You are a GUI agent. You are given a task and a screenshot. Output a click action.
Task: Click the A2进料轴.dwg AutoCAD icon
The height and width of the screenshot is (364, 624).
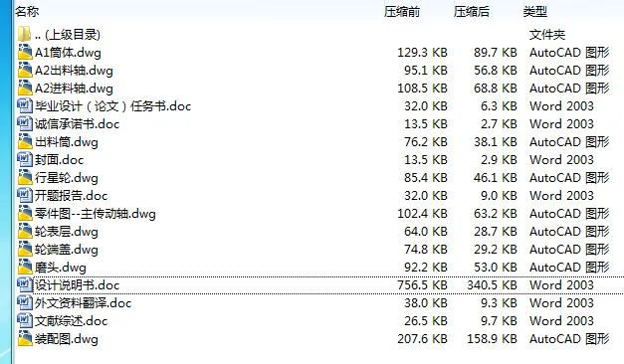(25, 88)
